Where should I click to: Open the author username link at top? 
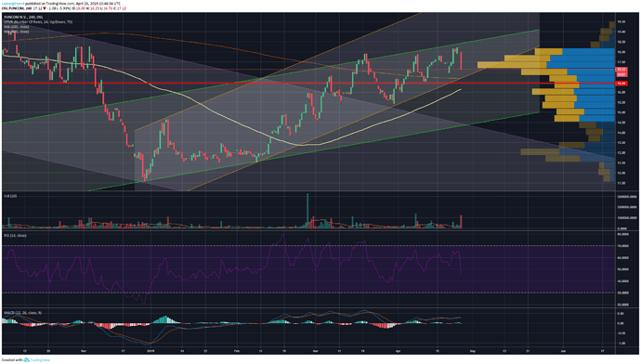pyautogui.click(x=13, y=4)
